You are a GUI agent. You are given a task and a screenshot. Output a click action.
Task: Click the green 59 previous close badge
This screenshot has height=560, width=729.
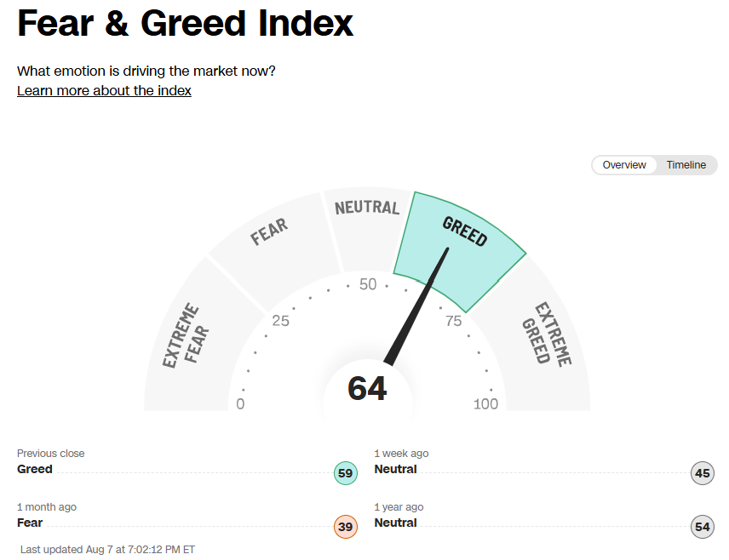346,473
